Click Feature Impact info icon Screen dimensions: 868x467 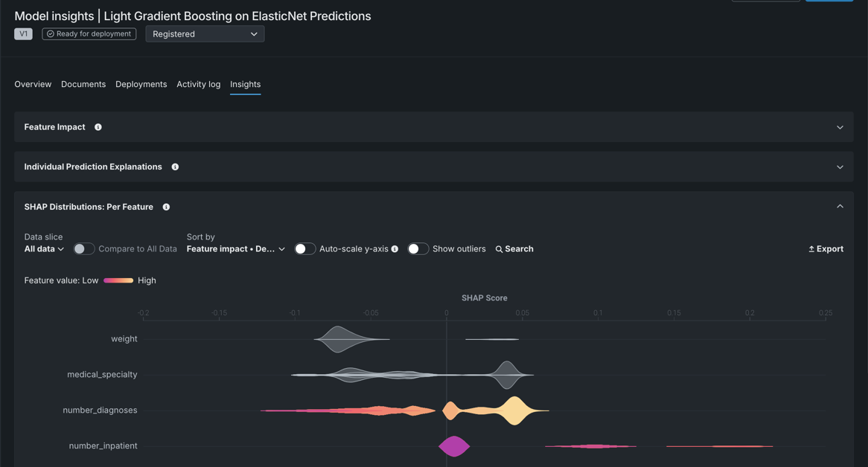[x=98, y=127]
